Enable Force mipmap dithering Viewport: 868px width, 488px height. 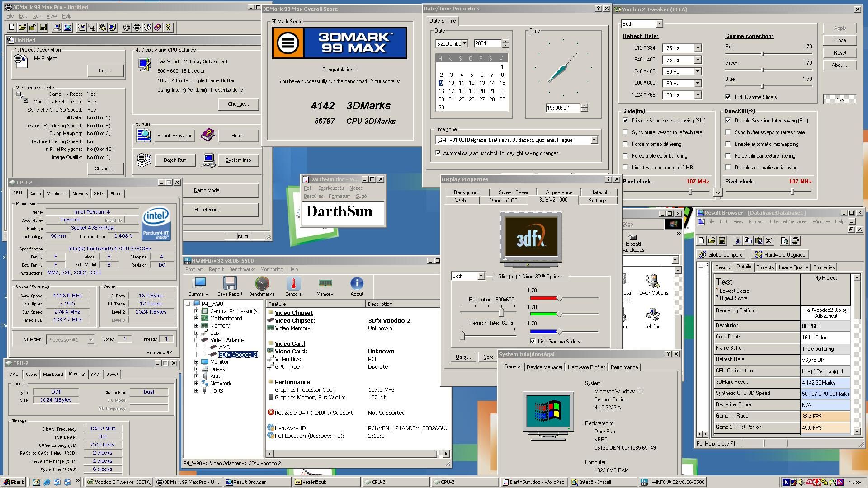[x=625, y=144]
